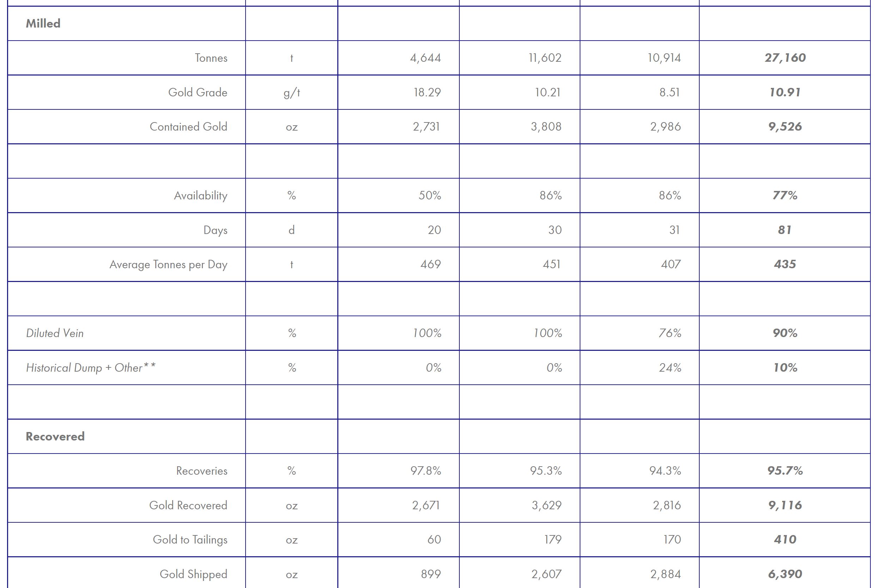Select the 97.8% recoveries value

coord(426,470)
